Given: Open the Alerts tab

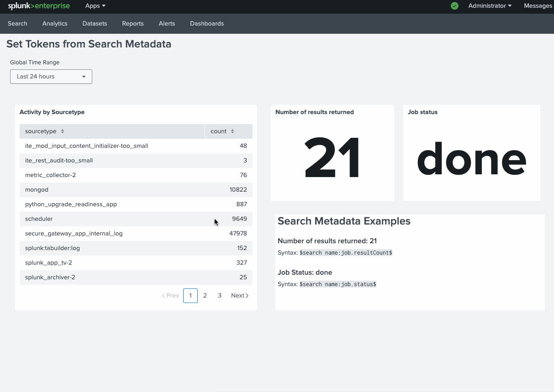Looking at the screenshot, I should pos(167,24).
